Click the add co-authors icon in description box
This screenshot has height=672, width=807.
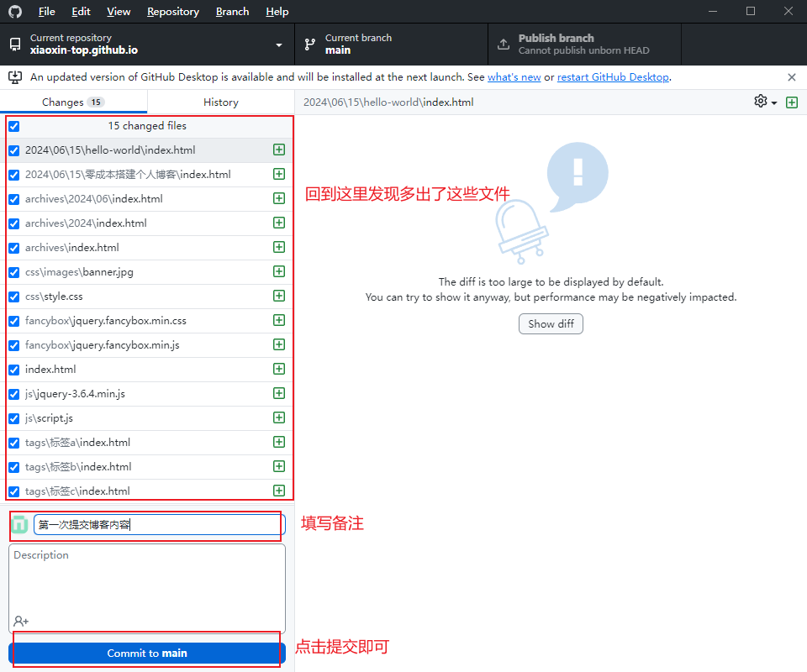21,621
